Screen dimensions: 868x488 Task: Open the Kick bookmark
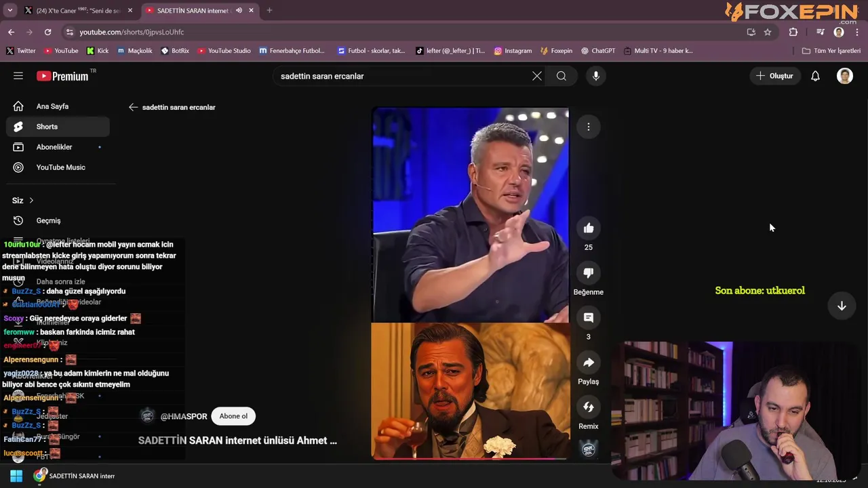click(98, 51)
